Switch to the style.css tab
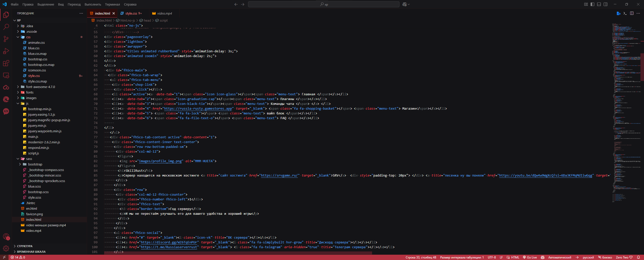Viewport: 644px width, 260px height. pyautogui.click(x=131, y=13)
